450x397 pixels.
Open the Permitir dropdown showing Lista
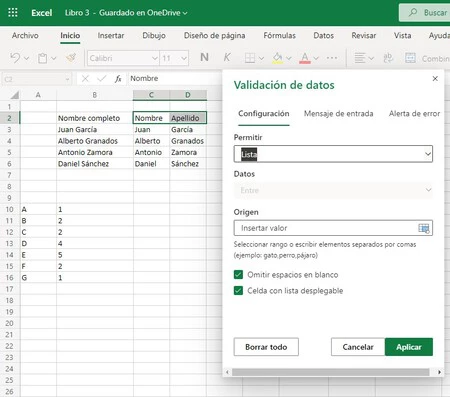click(x=333, y=154)
